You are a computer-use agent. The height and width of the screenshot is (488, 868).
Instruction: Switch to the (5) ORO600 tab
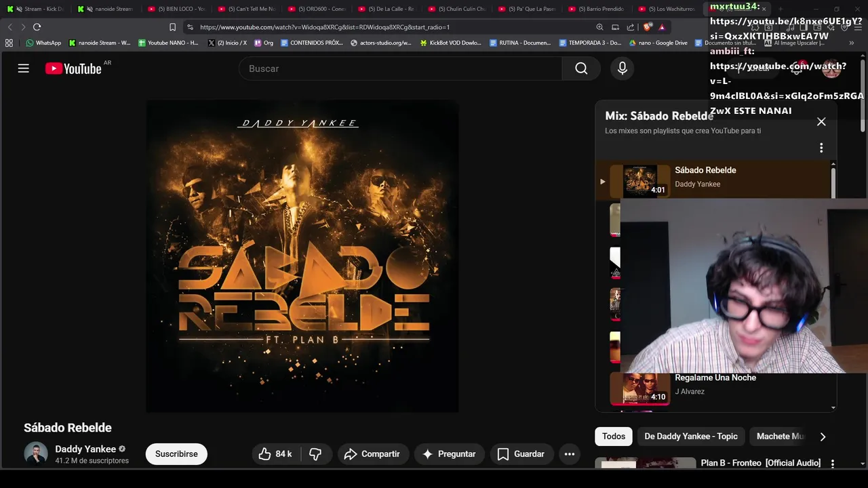tap(316, 9)
